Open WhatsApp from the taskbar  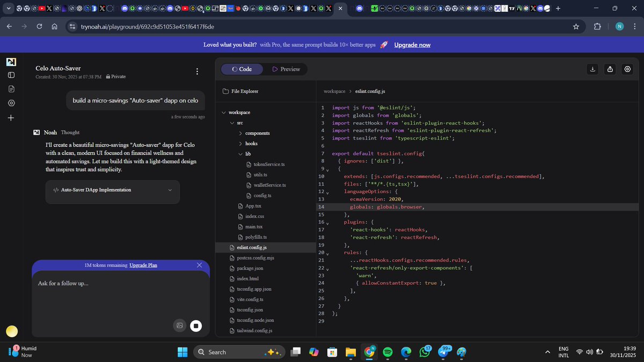click(x=424, y=352)
